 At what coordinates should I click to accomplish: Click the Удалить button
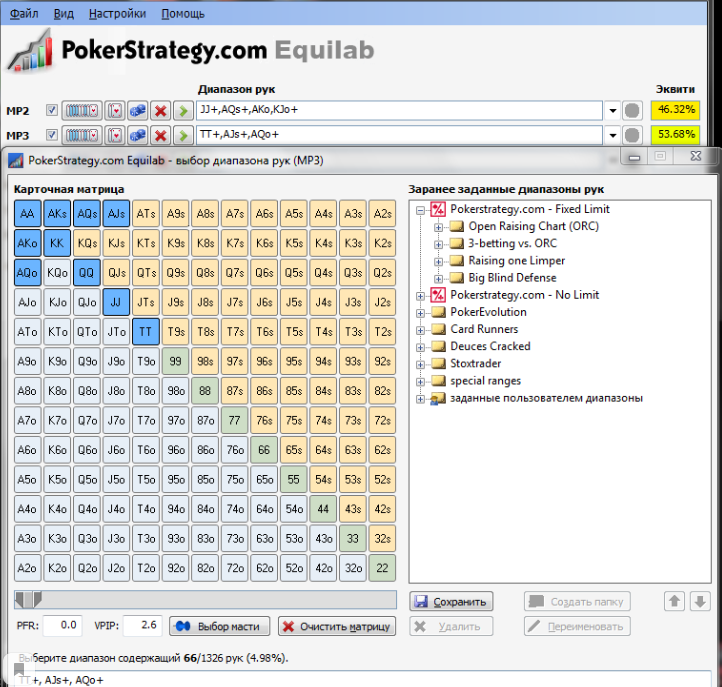coord(451,626)
